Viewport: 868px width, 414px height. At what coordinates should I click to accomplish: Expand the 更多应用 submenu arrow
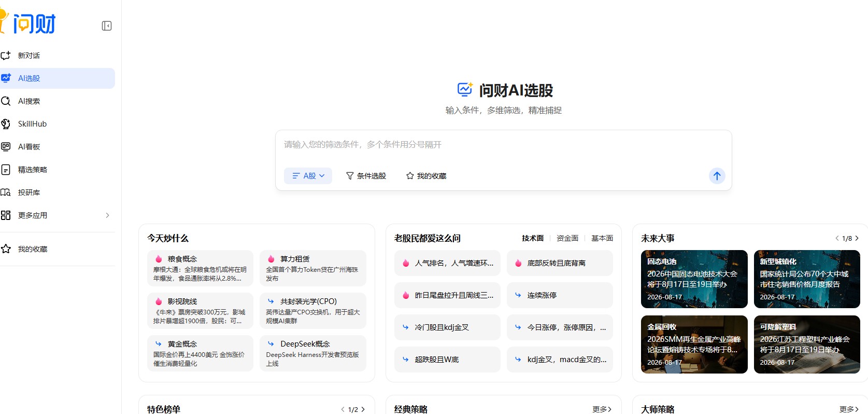[x=107, y=215]
